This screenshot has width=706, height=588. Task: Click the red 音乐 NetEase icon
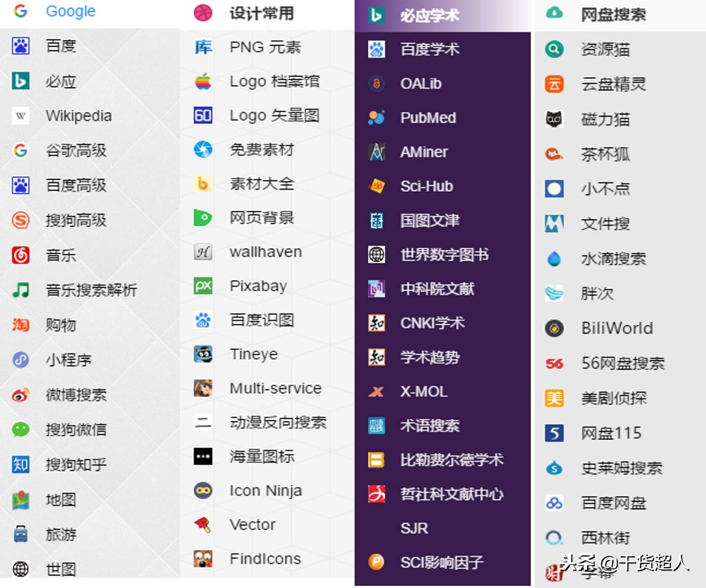click(x=21, y=255)
